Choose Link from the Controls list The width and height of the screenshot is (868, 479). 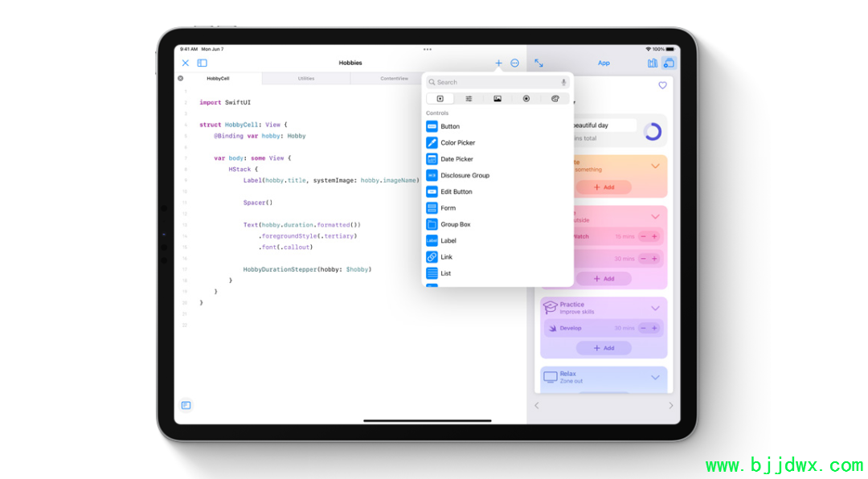[x=497, y=257]
